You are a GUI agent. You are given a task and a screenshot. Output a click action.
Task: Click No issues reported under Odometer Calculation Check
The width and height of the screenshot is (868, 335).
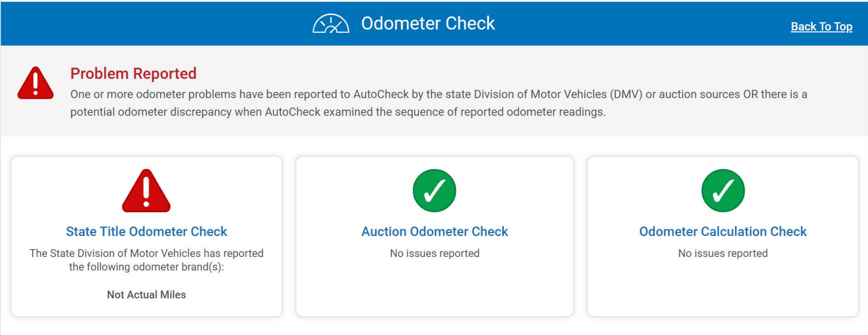click(x=723, y=254)
